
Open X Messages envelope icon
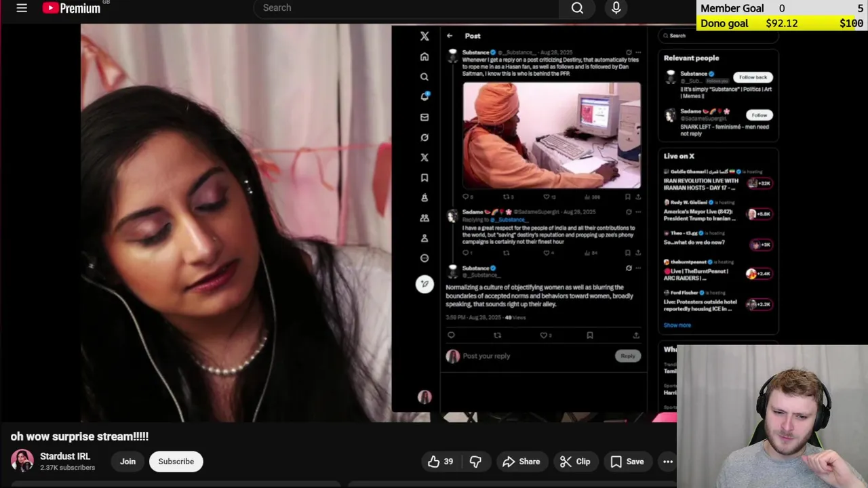425,117
